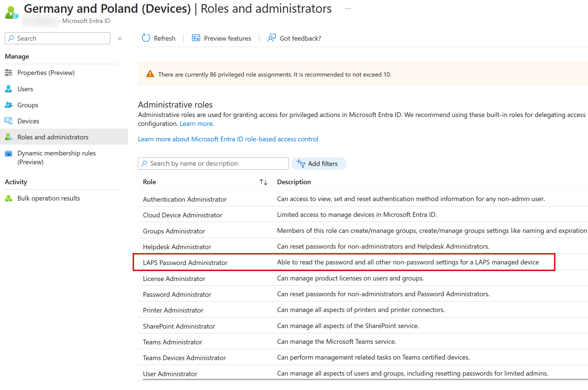View Bulk operation results
588x390 pixels.
point(49,198)
